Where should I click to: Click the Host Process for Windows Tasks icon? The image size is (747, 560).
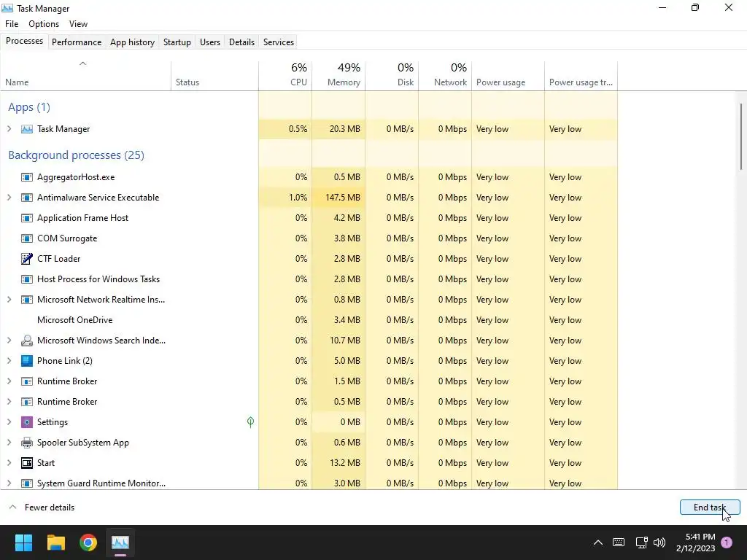(27, 279)
